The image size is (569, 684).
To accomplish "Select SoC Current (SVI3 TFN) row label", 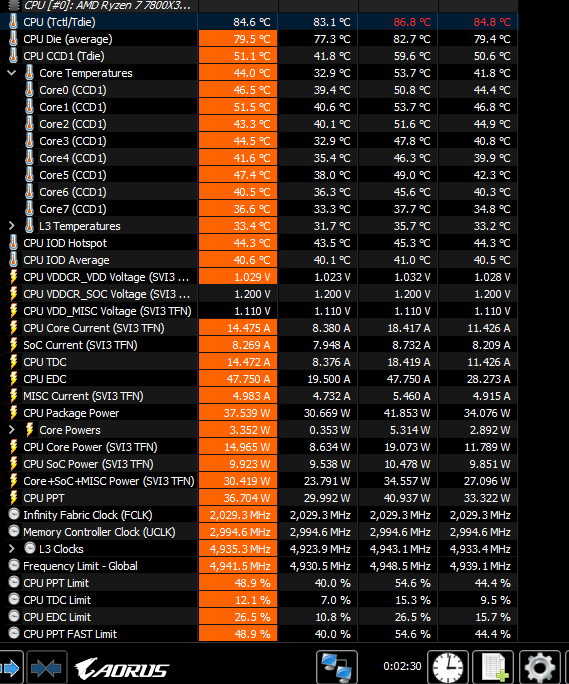I will pyautogui.click(x=80, y=345).
